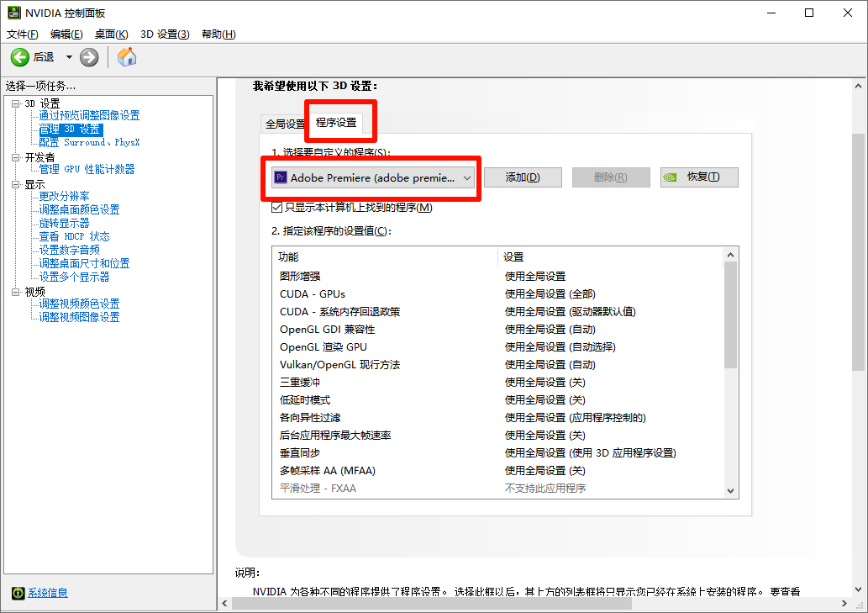Open the 桌面(K) menu

point(111,34)
